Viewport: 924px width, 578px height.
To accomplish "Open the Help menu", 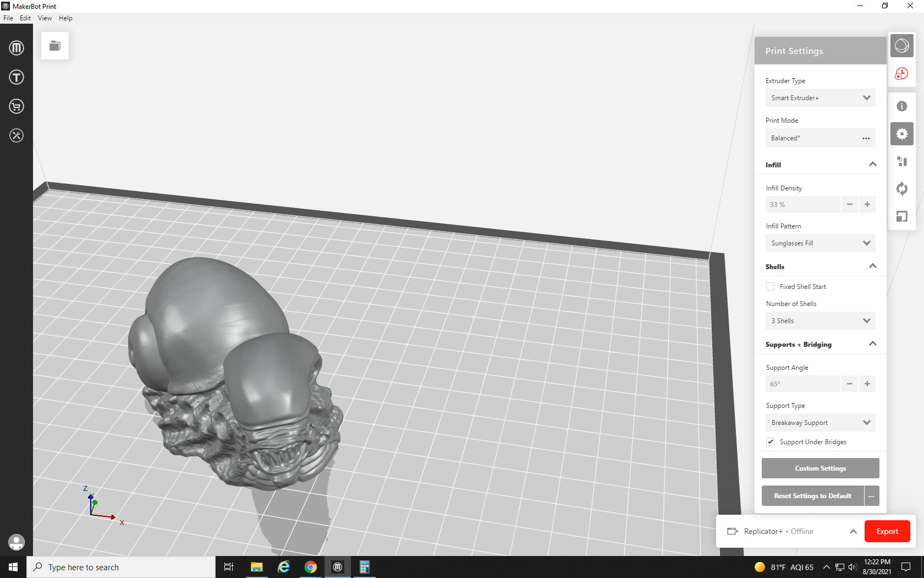I will click(65, 18).
